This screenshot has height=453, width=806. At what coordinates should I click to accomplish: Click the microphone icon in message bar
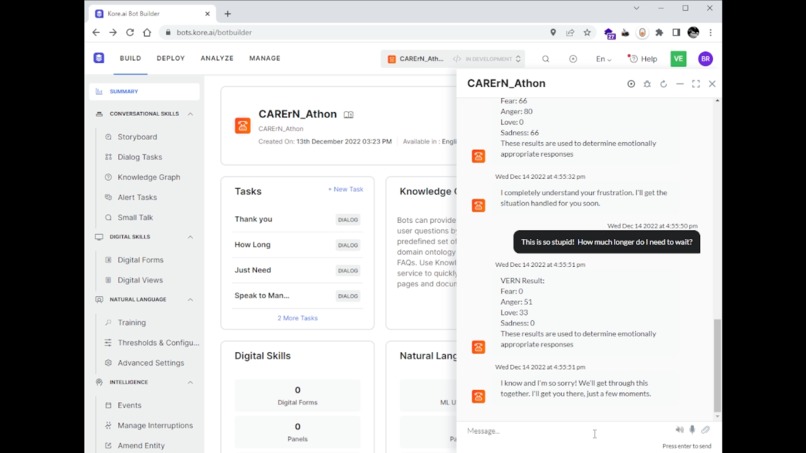pos(692,430)
